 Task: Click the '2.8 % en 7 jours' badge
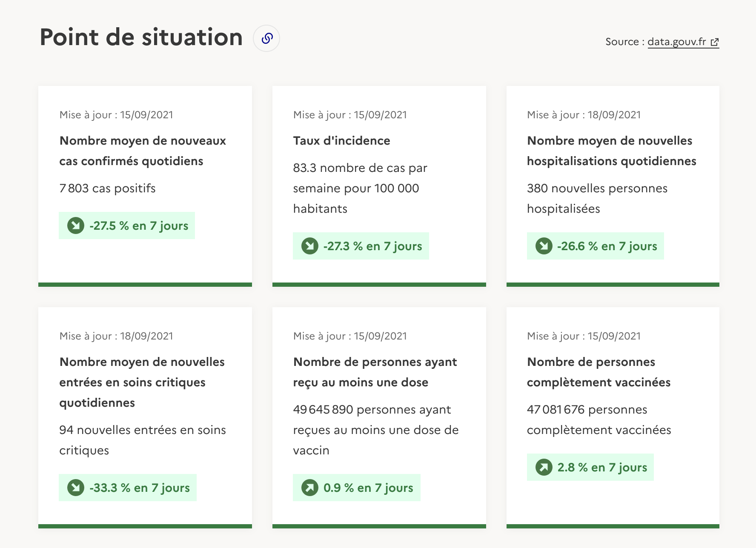point(590,467)
